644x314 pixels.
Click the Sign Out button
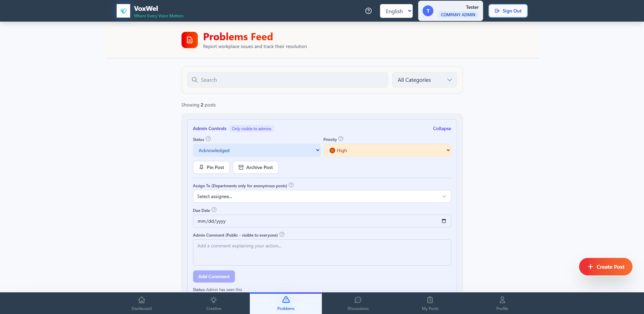click(508, 10)
